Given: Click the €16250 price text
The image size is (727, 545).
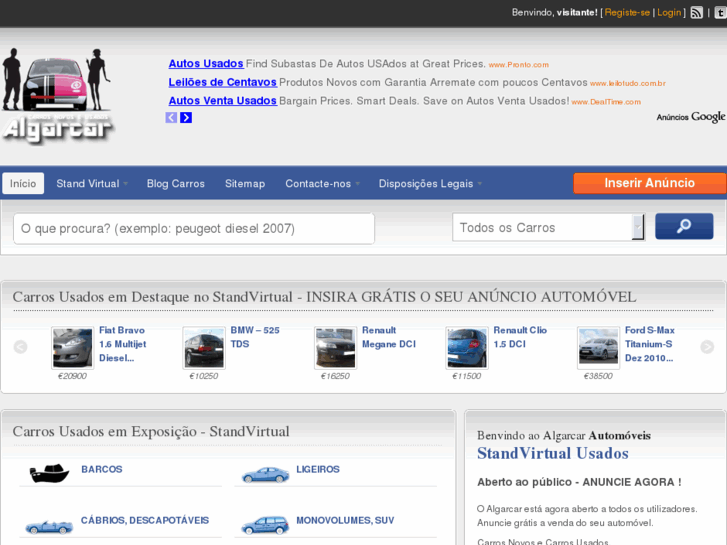Looking at the screenshot, I should pyautogui.click(x=335, y=376).
